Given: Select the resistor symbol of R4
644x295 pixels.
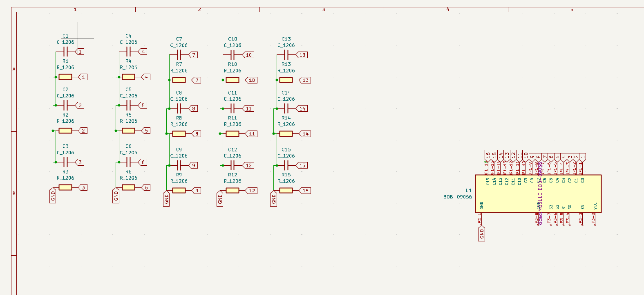Looking at the screenshot, I should (x=128, y=77).
